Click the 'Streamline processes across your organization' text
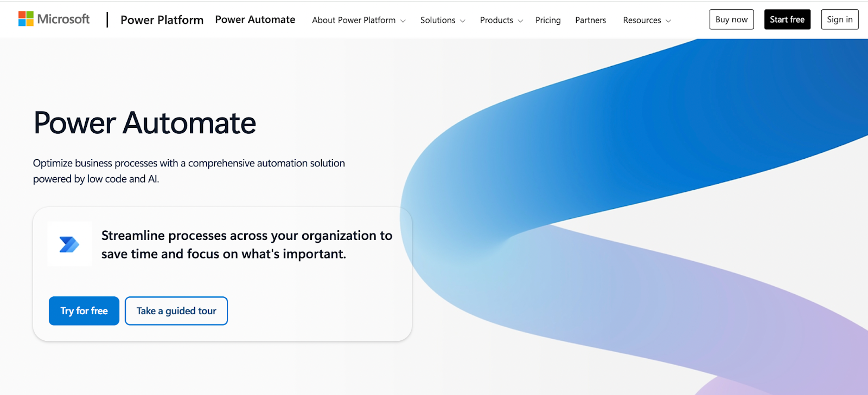Screen dimensions: 868x395 [247, 244]
